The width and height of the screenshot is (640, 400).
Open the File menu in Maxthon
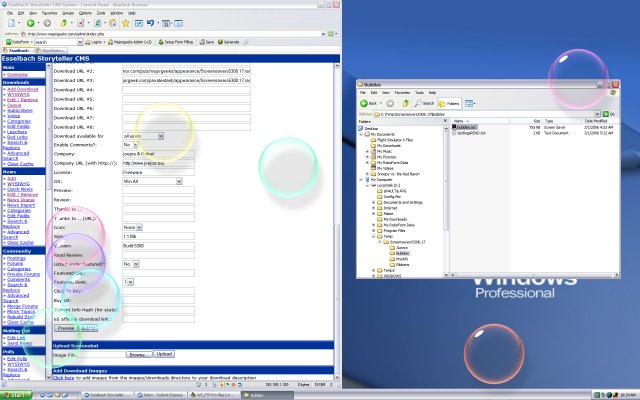click(10, 13)
